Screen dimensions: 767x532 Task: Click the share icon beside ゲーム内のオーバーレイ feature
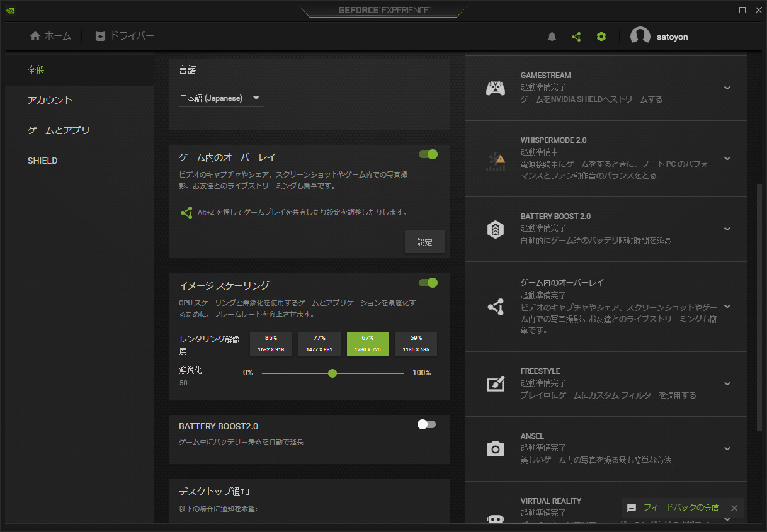pyautogui.click(x=496, y=307)
